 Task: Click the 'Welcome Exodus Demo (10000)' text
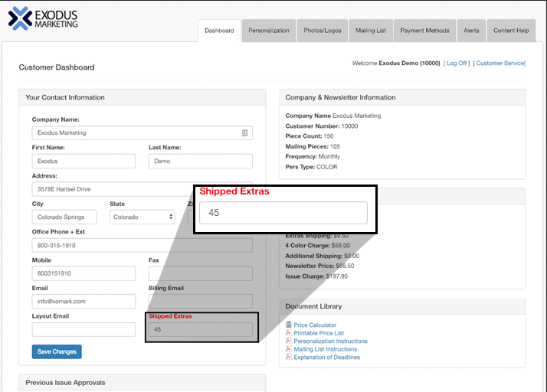click(x=396, y=63)
